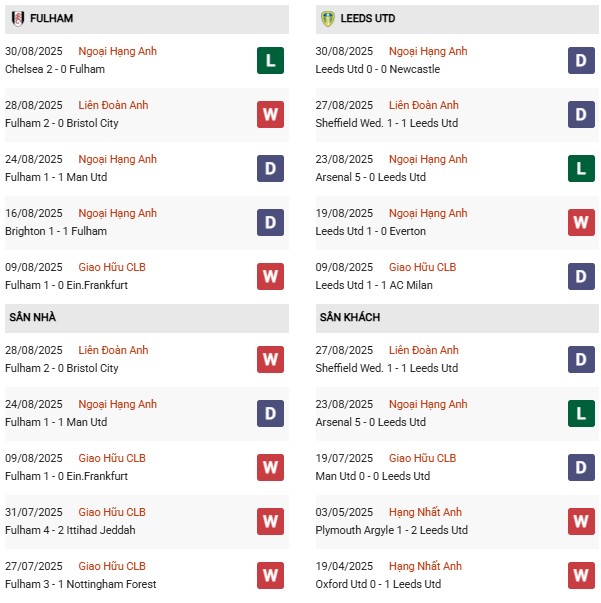Image resolution: width=601 pixels, height=603 pixels.
Task: Click the green L badge in Sân Khách section
Action: [x=581, y=413]
